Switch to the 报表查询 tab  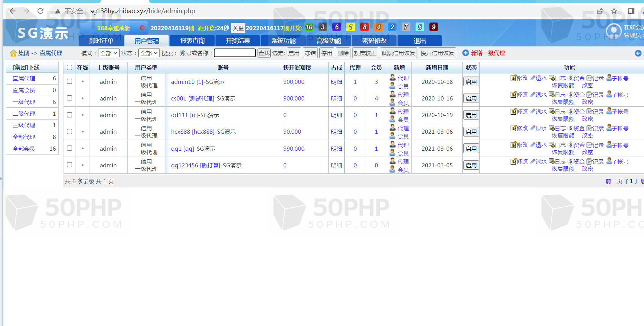point(192,41)
